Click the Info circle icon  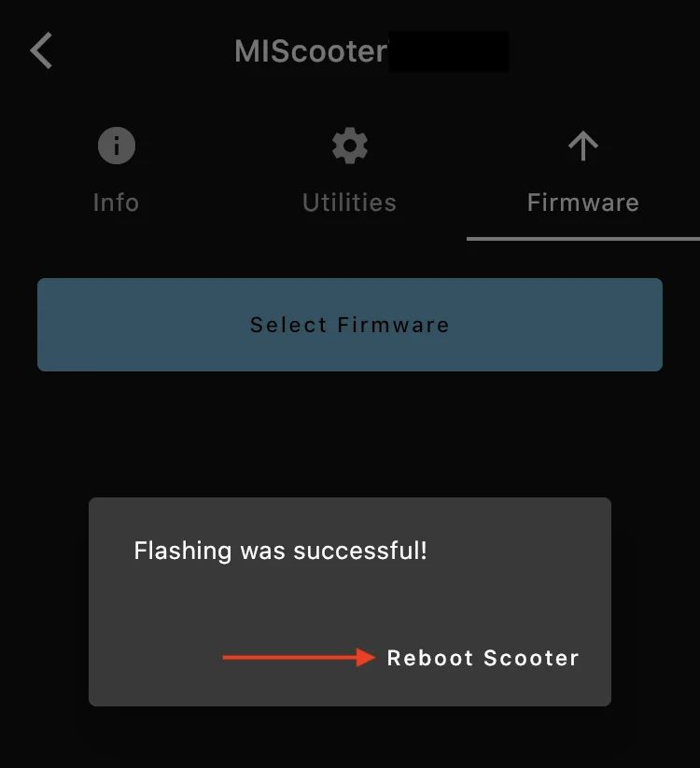pyautogui.click(x=116, y=147)
